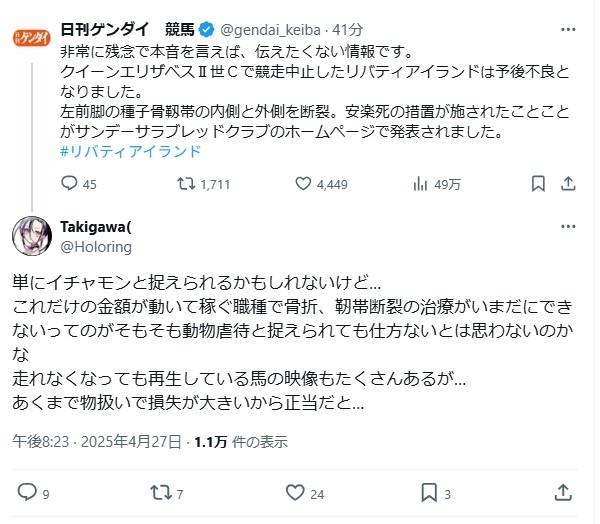Reply to Takigawa's post with 9 replies
The image size is (600, 524).
pos(27,492)
